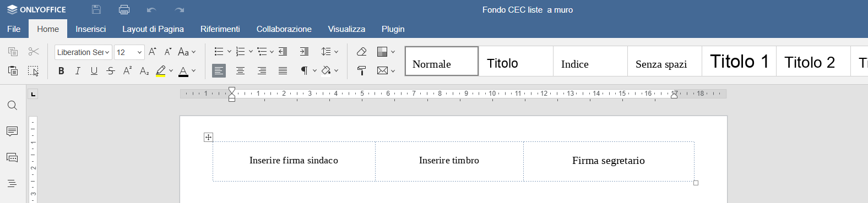Open the Search panel from left sidebar
Viewport: 868px width, 203px height.
pyautogui.click(x=12, y=106)
